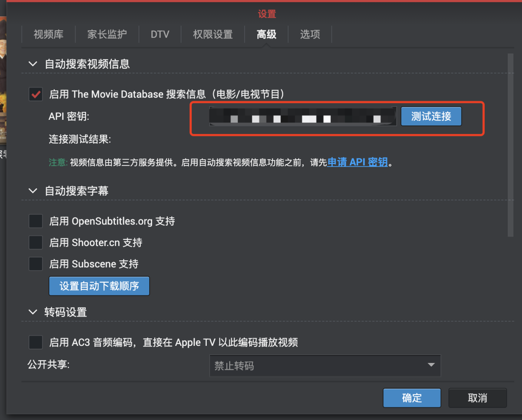The height and width of the screenshot is (420, 522).
Task: Enable OpenSubtitles.org 支持
Action: 35,221
